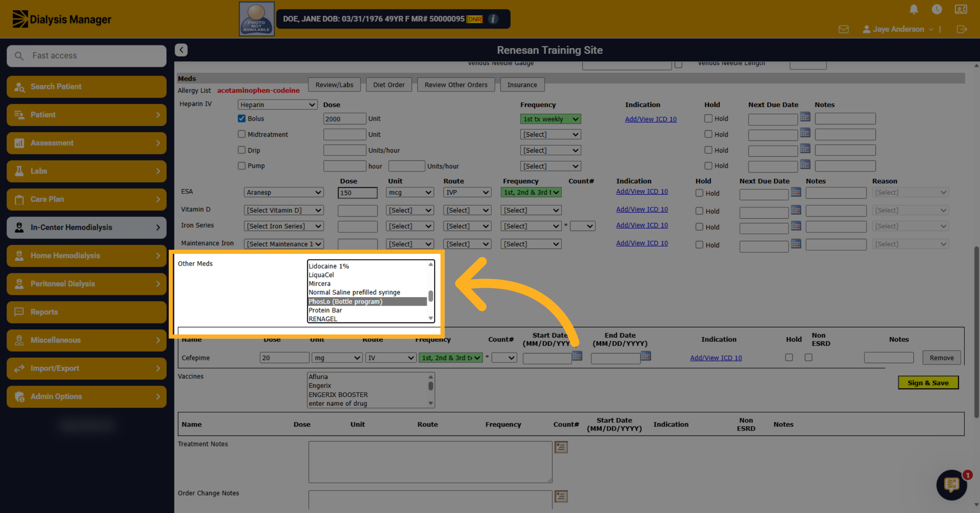
Task: Open Add/View ICD 10 for Heparin
Action: click(x=651, y=119)
